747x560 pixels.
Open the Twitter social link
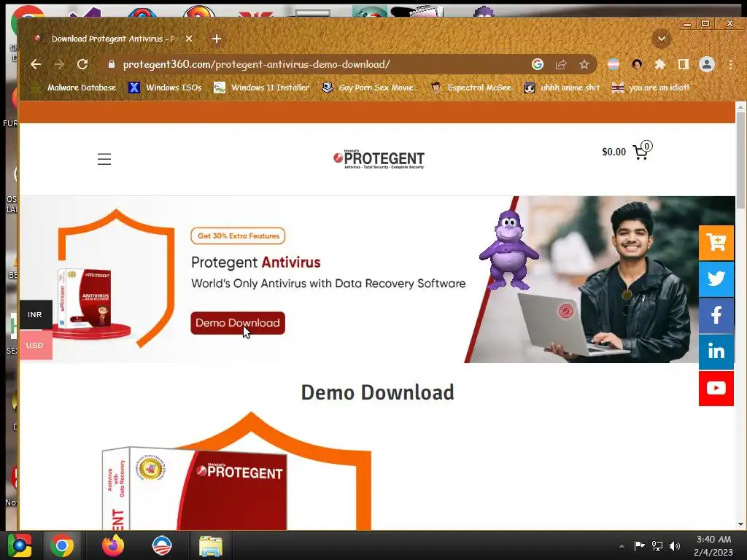[x=716, y=279]
